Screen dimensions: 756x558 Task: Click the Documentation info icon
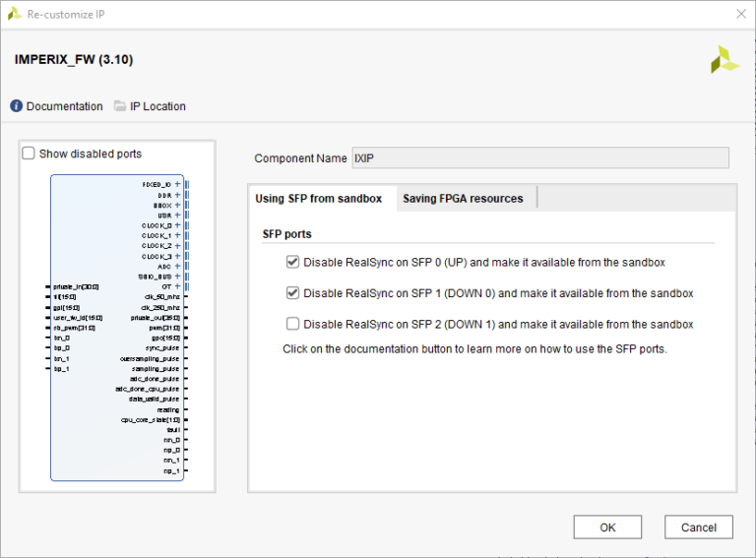click(x=17, y=106)
